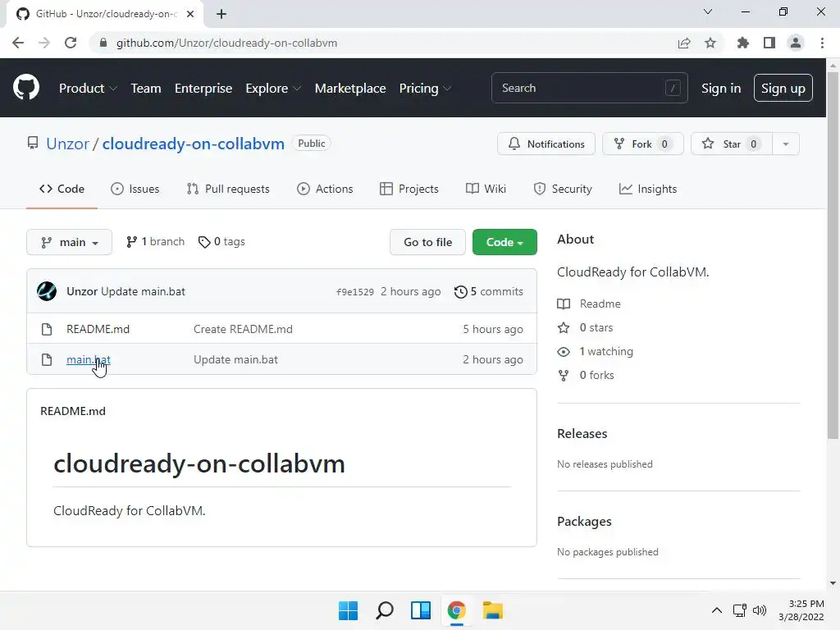Viewport: 840px width, 630px height.
Task: Fork the repository with Fork button
Action: 643,144
